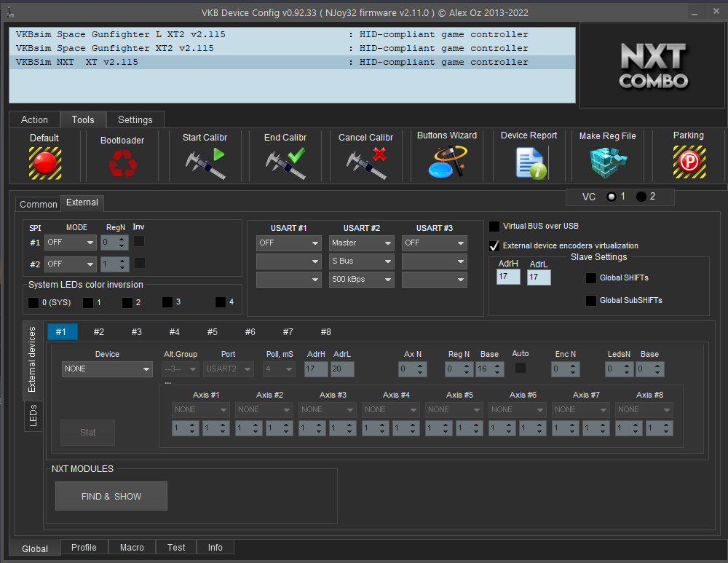Image resolution: width=728 pixels, height=563 pixels.
Task: Switch to the Macro bottom tab
Action: pos(132,547)
